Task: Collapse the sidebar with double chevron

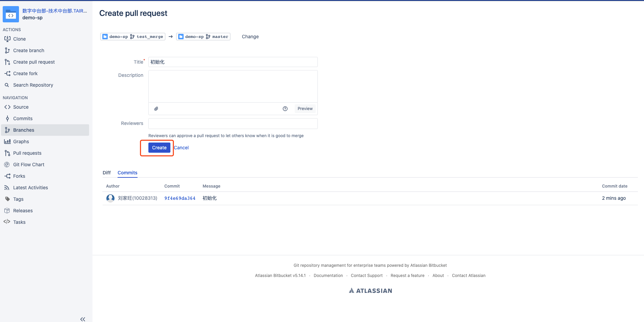Action: point(83,319)
